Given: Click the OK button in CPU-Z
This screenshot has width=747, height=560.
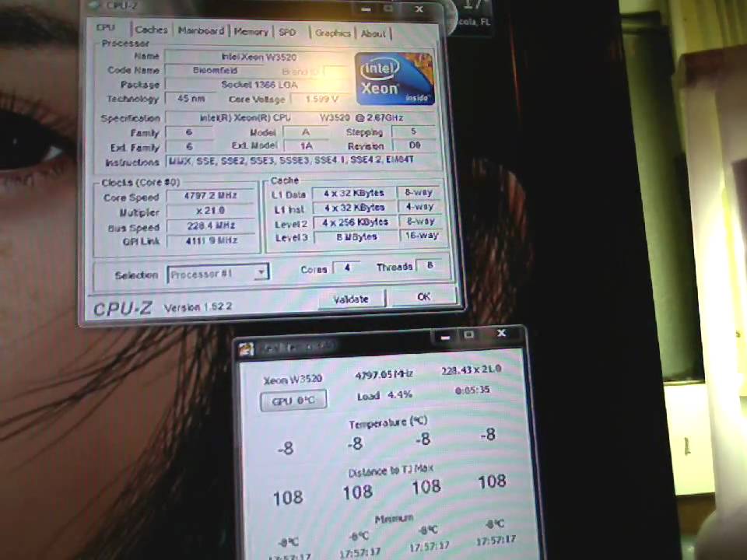Looking at the screenshot, I should pos(423,296).
